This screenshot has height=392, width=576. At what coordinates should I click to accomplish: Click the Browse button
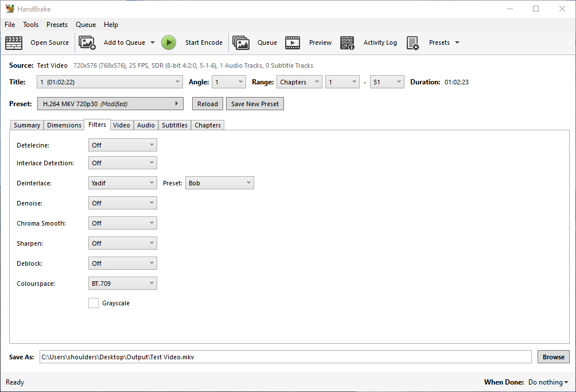(554, 357)
